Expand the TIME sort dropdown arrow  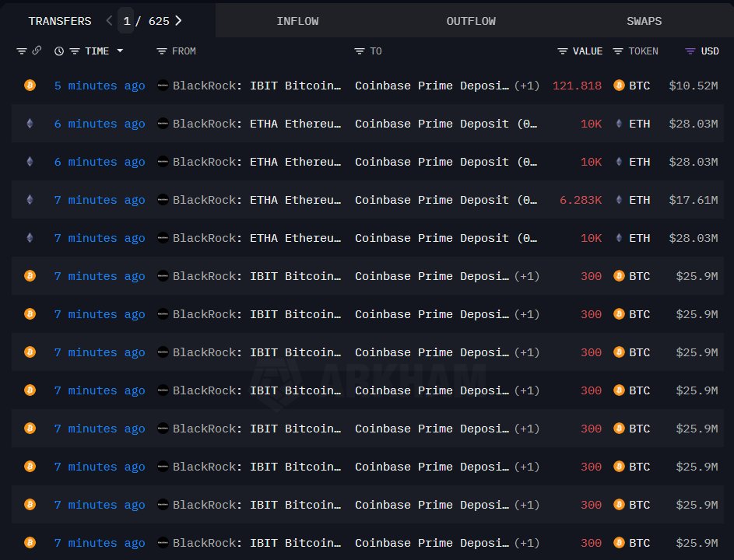click(x=120, y=51)
